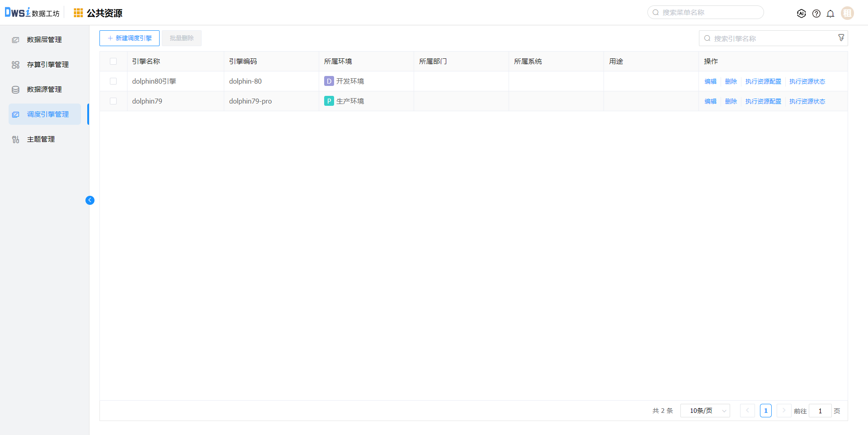The image size is (868, 435).
Task: Click 编辑 link for dolphin79 row
Action: [710, 101]
